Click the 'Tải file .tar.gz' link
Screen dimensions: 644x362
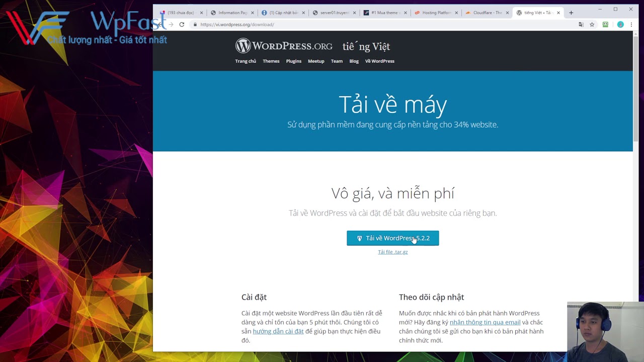(x=393, y=252)
